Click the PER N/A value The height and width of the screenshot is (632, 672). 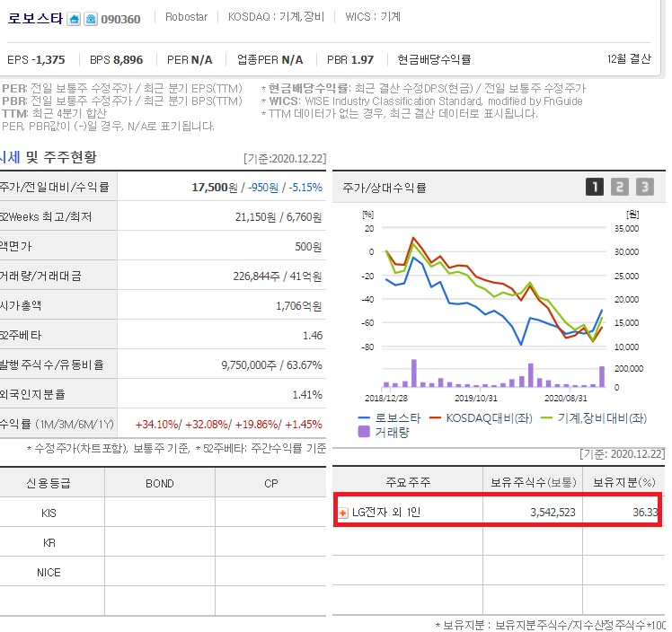point(190,59)
